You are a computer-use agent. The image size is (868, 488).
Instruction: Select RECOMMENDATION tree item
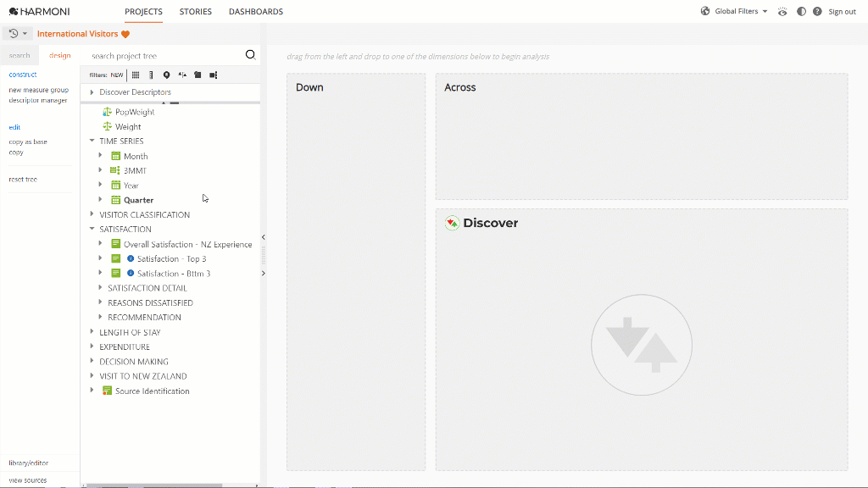pyautogui.click(x=144, y=317)
